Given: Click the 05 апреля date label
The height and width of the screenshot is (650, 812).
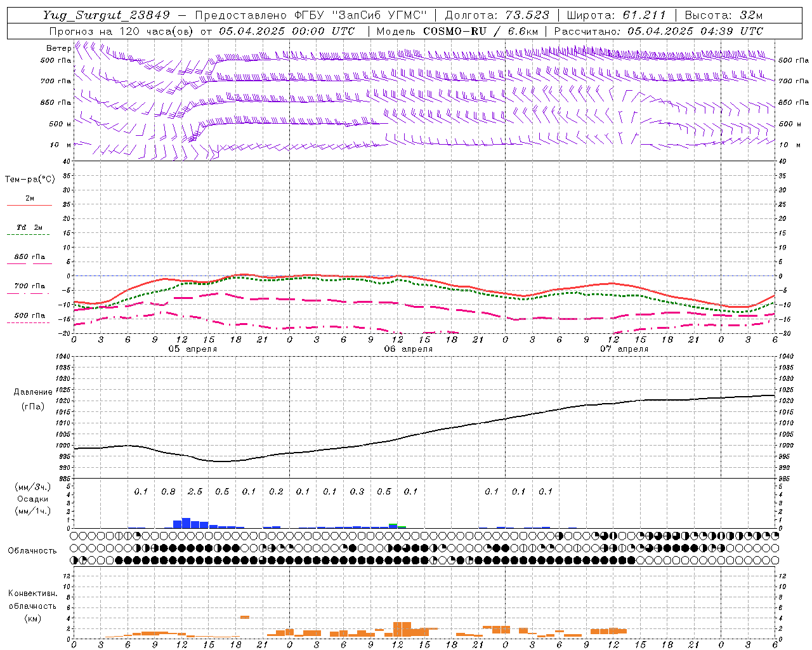Looking at the screenshot, I should point(192,349).
